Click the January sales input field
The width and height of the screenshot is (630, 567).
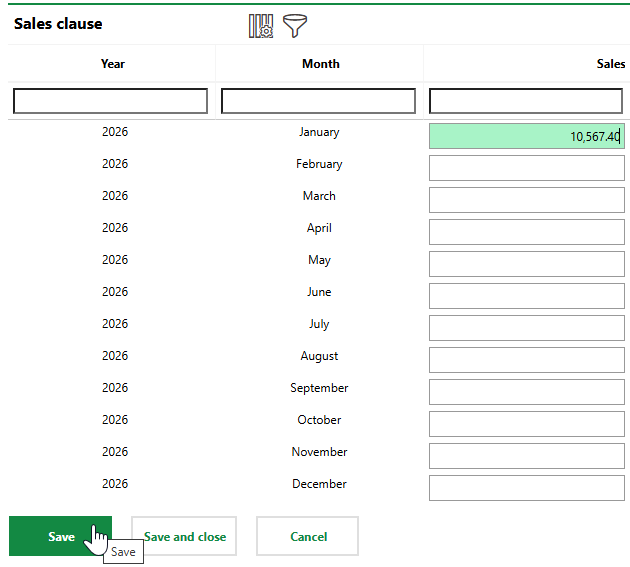(526, 136)
